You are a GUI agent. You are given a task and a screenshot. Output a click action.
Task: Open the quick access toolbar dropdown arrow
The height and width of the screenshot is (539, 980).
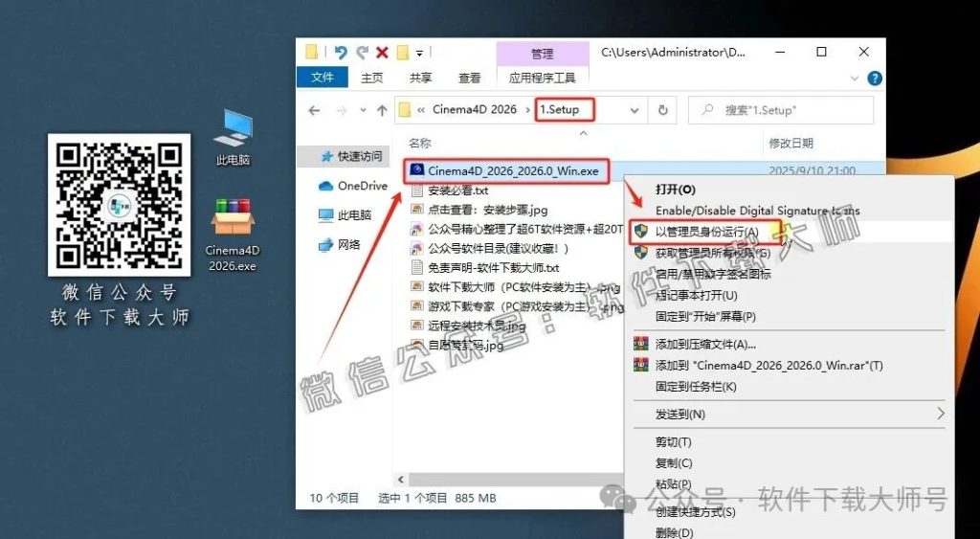pyautogui.click(x=419, y=54)
